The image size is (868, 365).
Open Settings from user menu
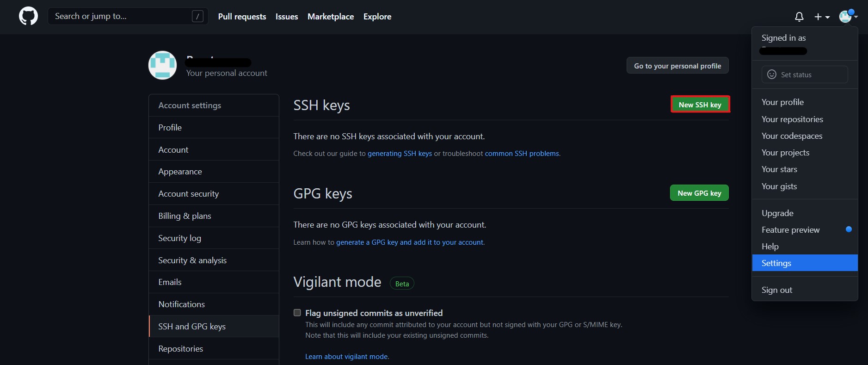click(x=805, y=263)
